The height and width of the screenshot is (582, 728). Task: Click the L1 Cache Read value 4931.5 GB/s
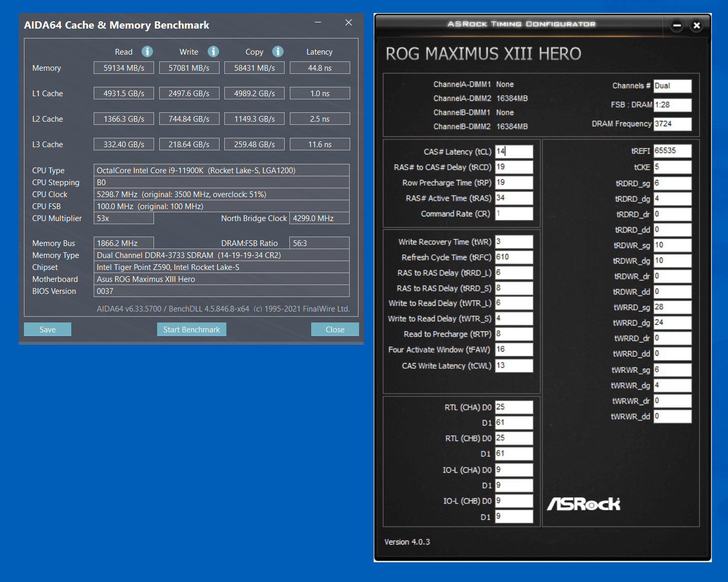123,94
